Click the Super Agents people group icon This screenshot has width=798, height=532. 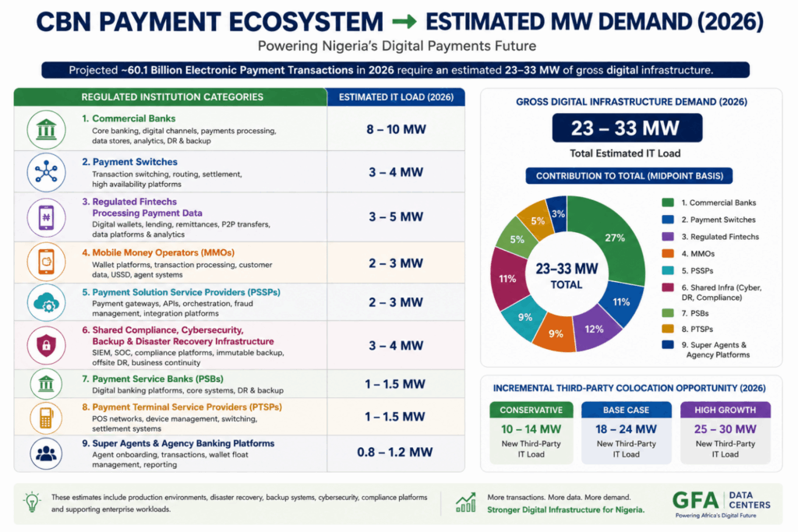coord(46,453)
